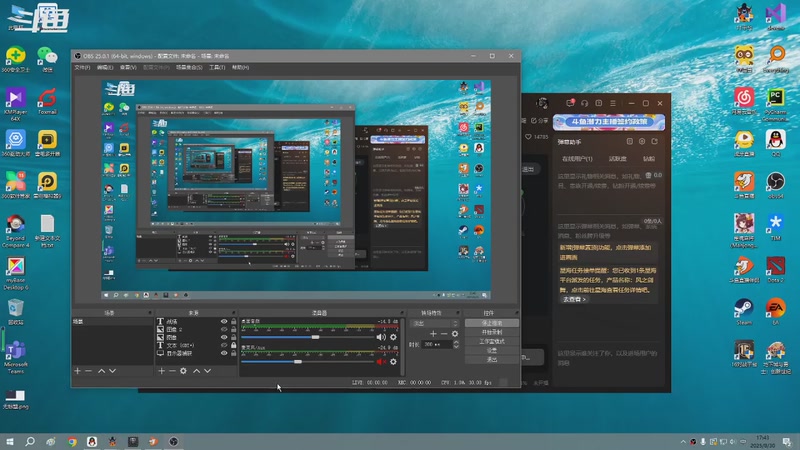Move scene down with the down arrow
The height and width of the screenshot is (450, 800).
tap(112, 371)
